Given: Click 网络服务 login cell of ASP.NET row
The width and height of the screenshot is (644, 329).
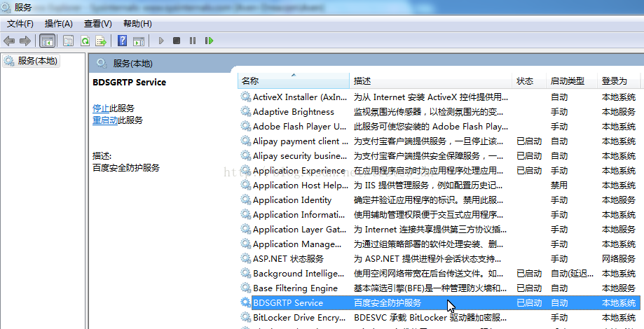Looking at the screenshot, I should 619,259.
